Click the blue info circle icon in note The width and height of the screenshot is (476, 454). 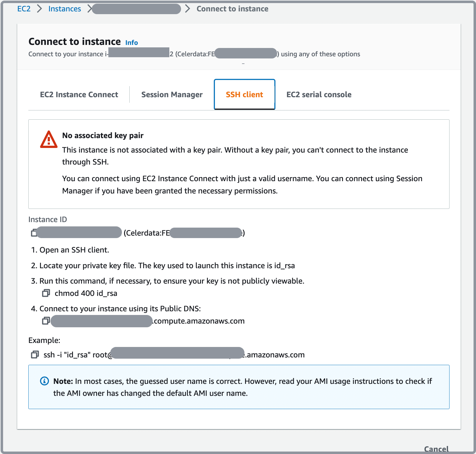44,381
